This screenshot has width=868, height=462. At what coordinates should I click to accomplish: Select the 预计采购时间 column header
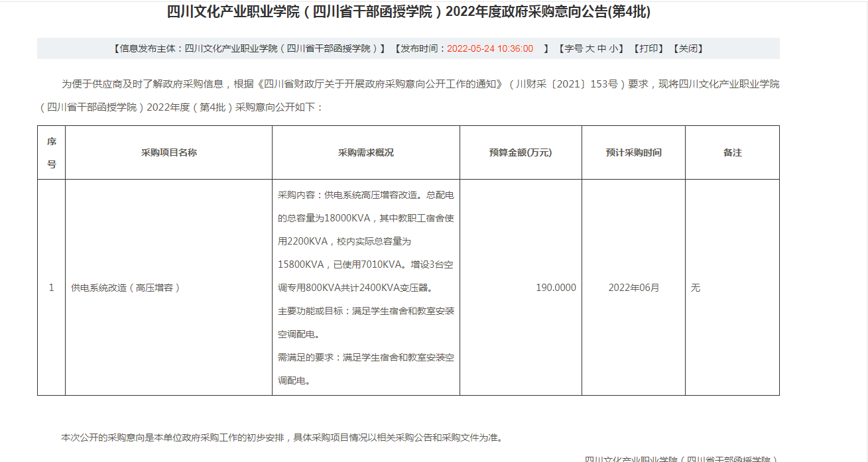633,152
